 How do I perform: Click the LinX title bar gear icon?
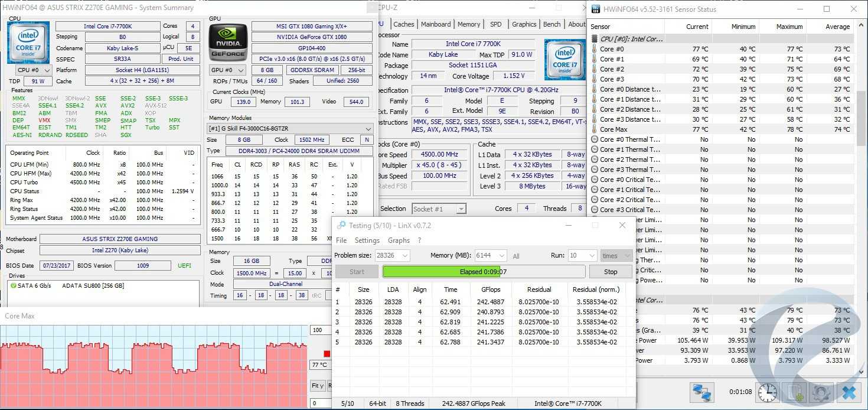click(341, 225)
